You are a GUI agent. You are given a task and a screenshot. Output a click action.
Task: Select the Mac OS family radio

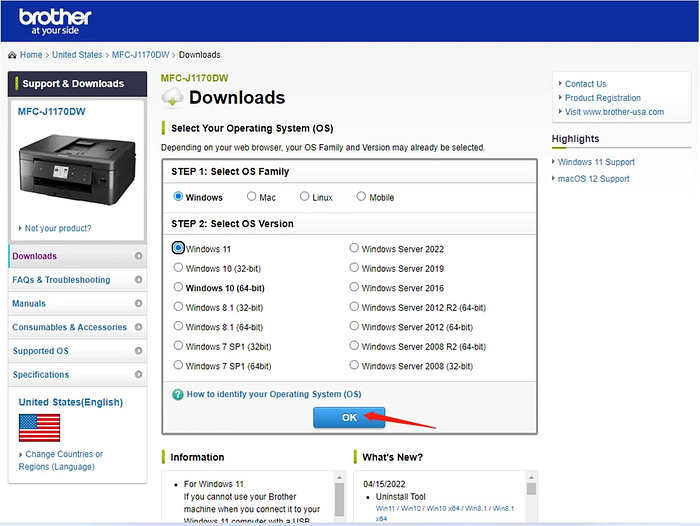252,196
